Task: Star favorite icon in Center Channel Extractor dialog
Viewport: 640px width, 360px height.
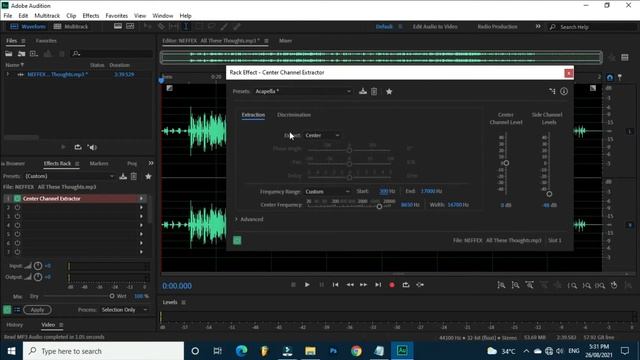Action: 389,91
